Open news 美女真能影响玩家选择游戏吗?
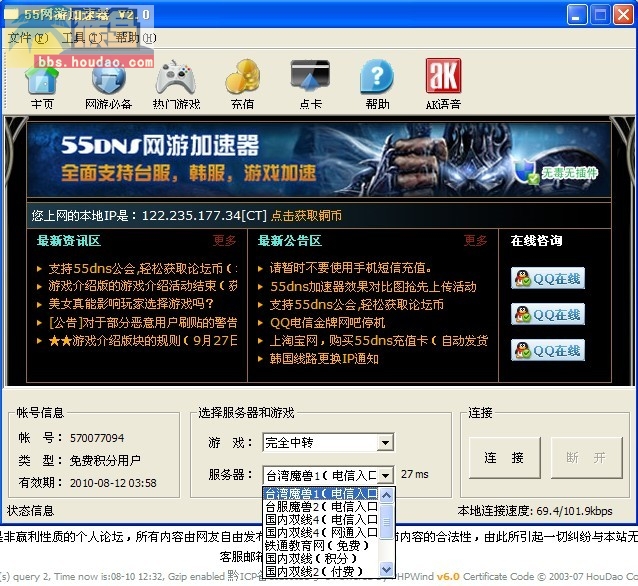Image resolution: width=638 pixels, height=586 pixels. pos(131,304)
